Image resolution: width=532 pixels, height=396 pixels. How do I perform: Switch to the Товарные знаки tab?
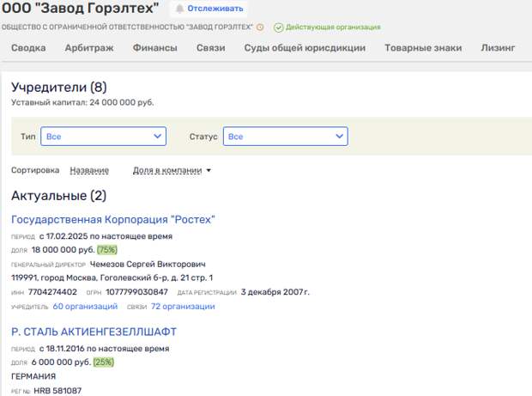(423, 48)
